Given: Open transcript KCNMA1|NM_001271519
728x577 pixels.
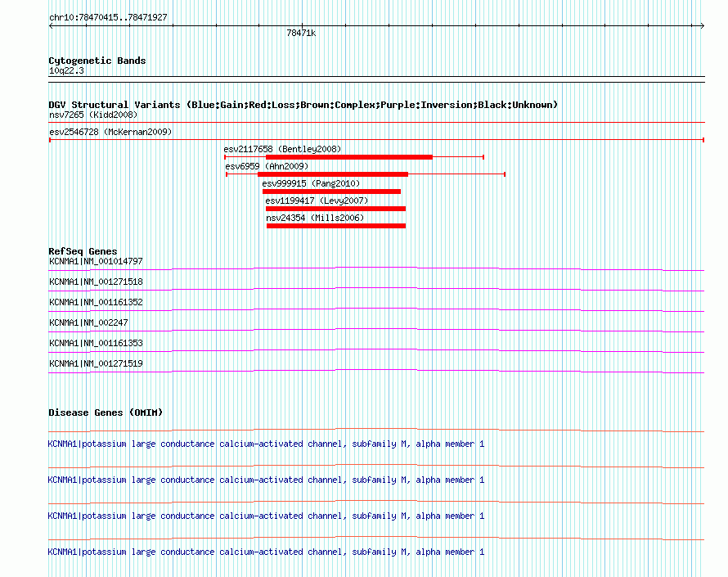Looking at the screenshot, I should tap(96, 363).
